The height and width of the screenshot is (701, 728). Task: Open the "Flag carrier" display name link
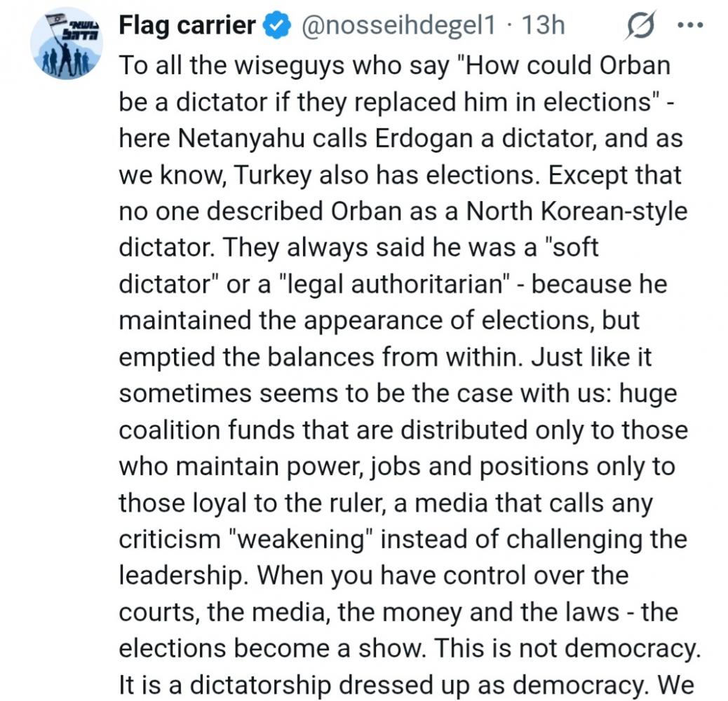187,26
